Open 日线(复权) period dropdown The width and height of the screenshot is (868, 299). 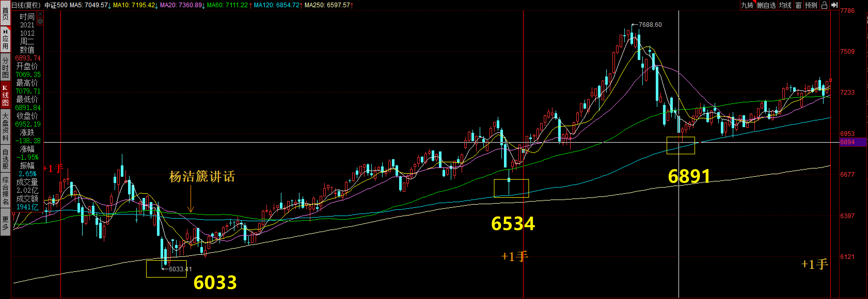pyautogui.click(x=26, y=5)
